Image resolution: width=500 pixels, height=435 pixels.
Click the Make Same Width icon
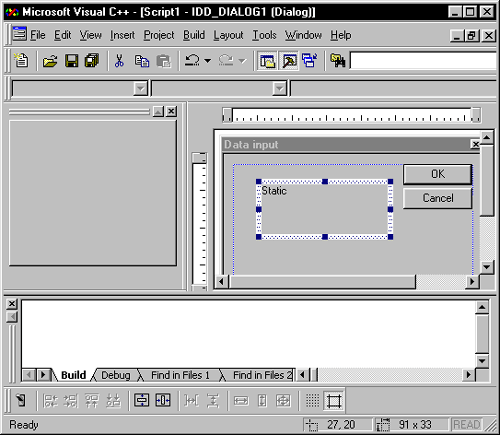[241, 401]
